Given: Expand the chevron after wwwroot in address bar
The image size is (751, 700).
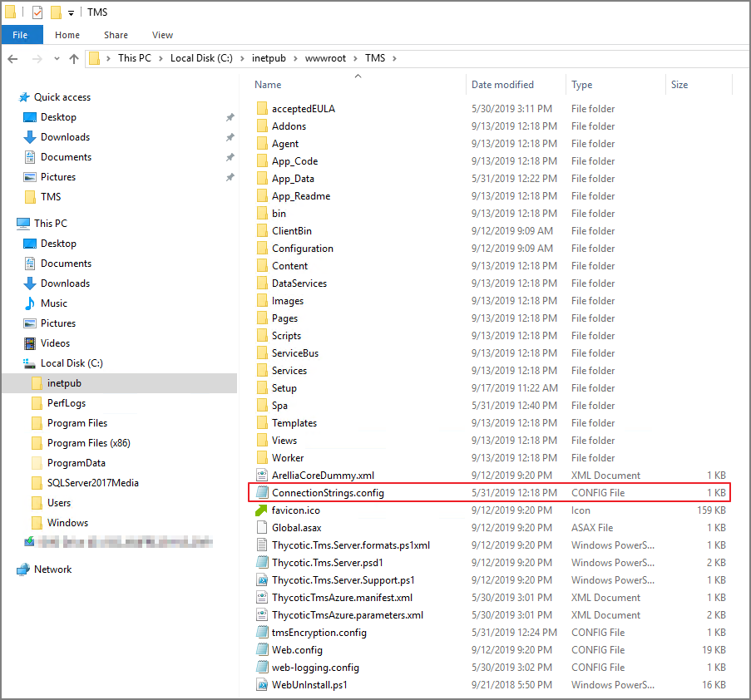Looking at the screenshot, I should pyautogui.click(x=358, y=58).
